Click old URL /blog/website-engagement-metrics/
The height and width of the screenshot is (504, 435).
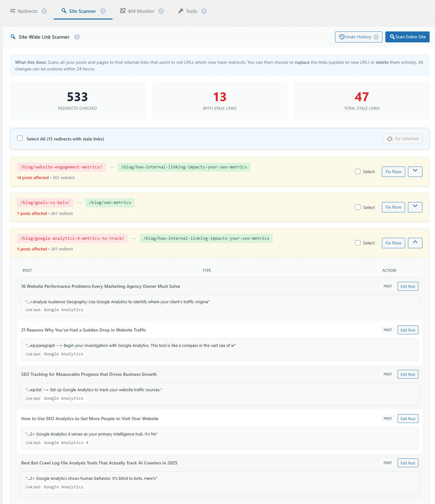(x=61, y=167)
